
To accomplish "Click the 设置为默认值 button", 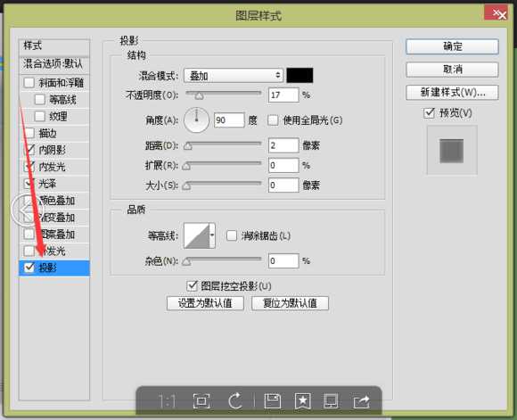I will pos(205,303).
